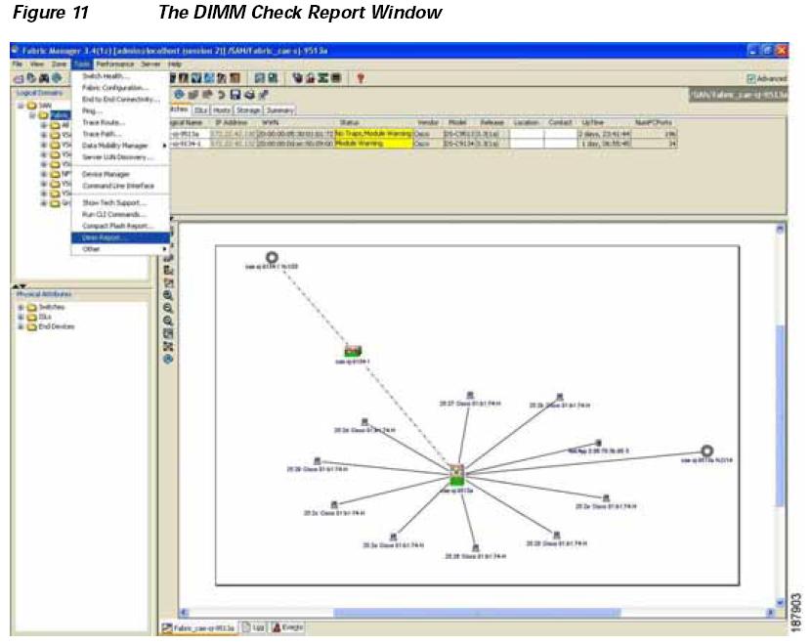Open the File menu
The height and width of the screenshot is (644, 812).
pyautogui.click(x=18, y=64)
